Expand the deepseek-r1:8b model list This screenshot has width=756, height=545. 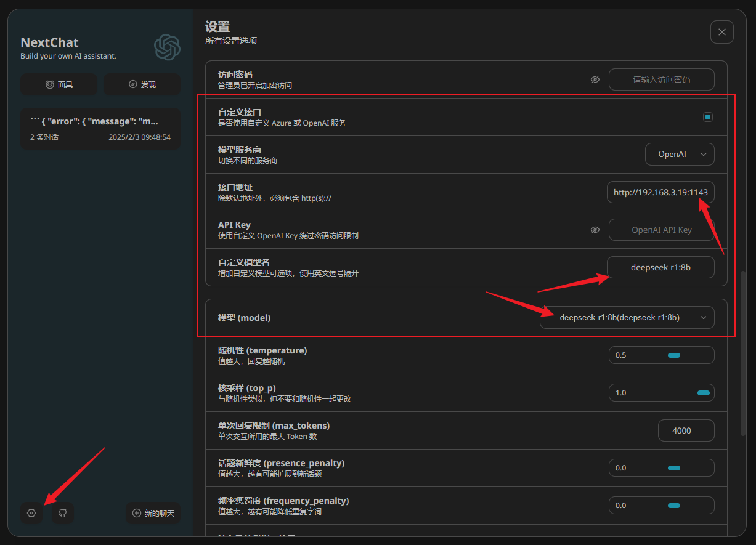tap(703, 317)
